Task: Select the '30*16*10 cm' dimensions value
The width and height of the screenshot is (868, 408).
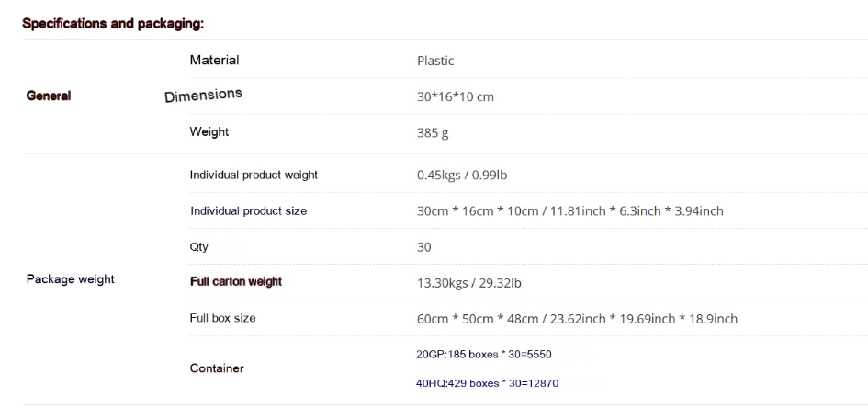Action: (455, 96)
